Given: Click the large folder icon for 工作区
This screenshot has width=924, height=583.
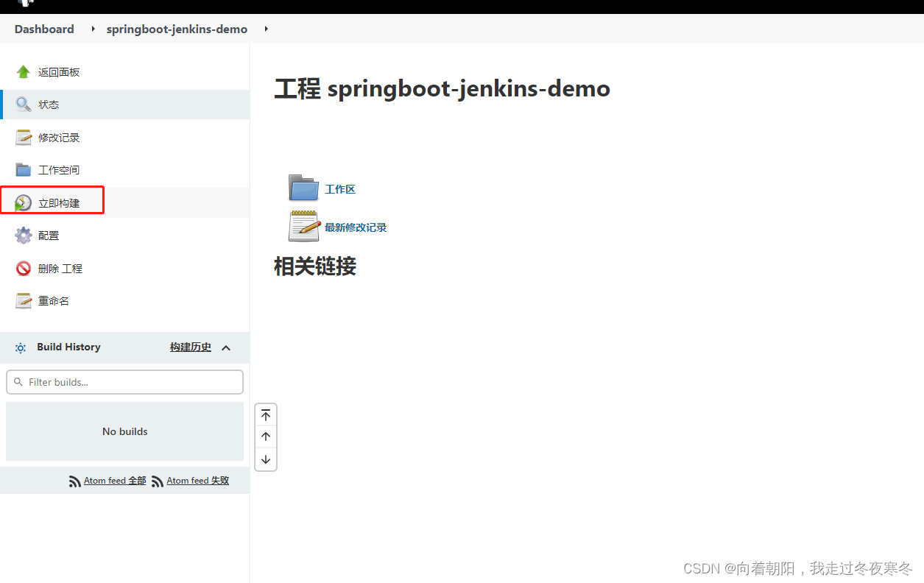Looking at the screenshot, I should pyautogui.click(x=303, y=188).
